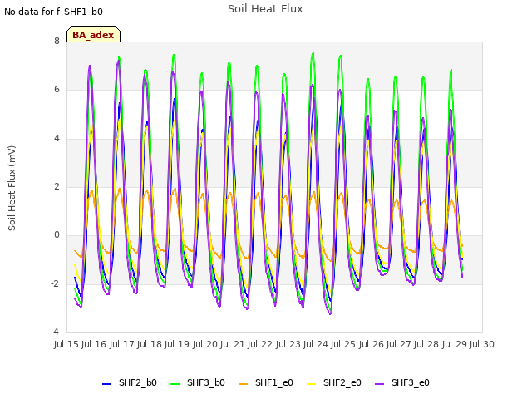Click the y-axis value 4

tap(57, 139)
